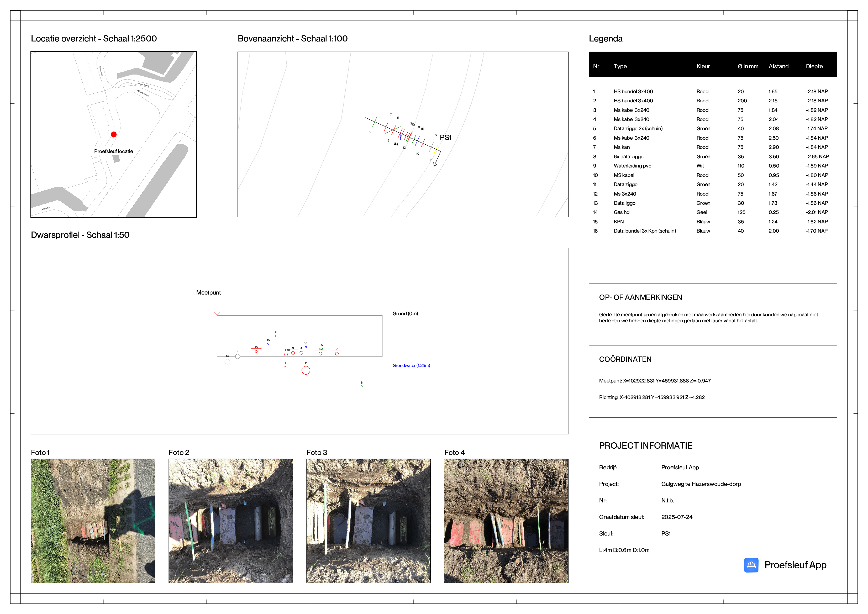
Task: Open the Foto 3 trench photo
Action: point(368,521)
